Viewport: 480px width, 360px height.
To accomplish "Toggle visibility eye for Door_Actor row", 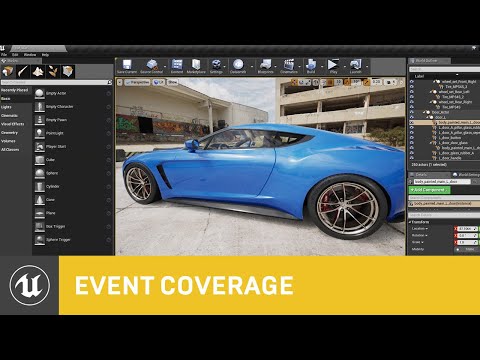I will pyautogui.click(x=412, y=112).
